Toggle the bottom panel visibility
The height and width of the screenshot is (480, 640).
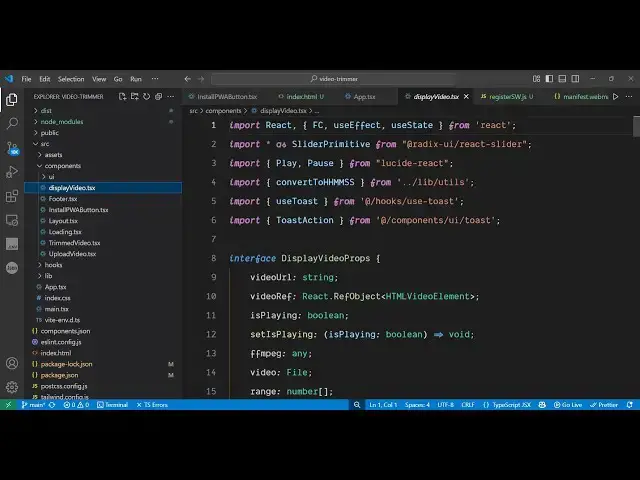click(562, 79)
